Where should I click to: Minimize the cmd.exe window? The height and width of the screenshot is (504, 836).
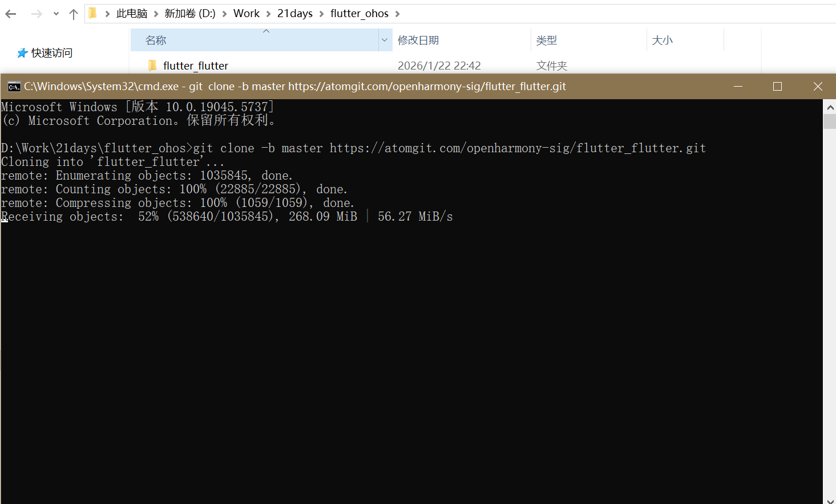pyautogui.click(x=738, y=86)
